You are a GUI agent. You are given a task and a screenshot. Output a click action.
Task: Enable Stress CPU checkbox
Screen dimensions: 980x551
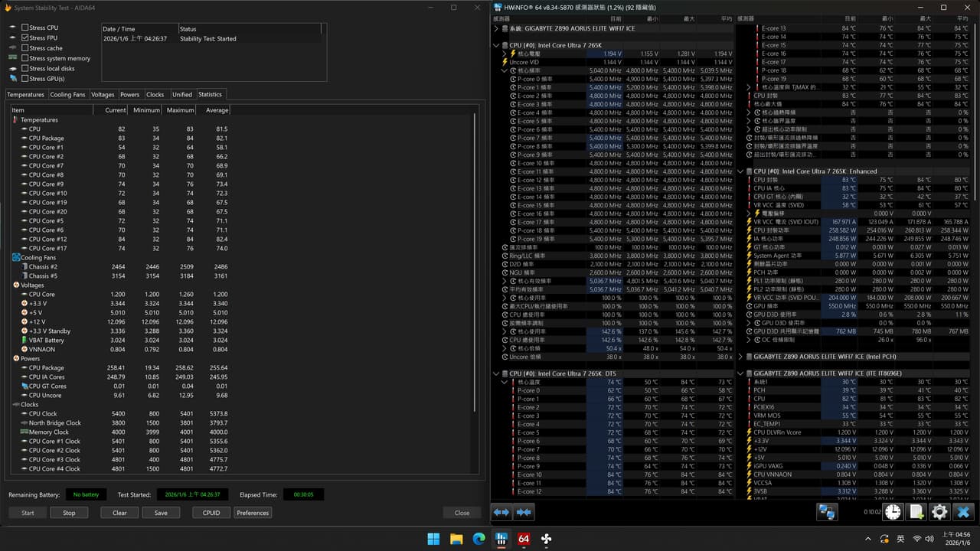[x=25, y=28]
